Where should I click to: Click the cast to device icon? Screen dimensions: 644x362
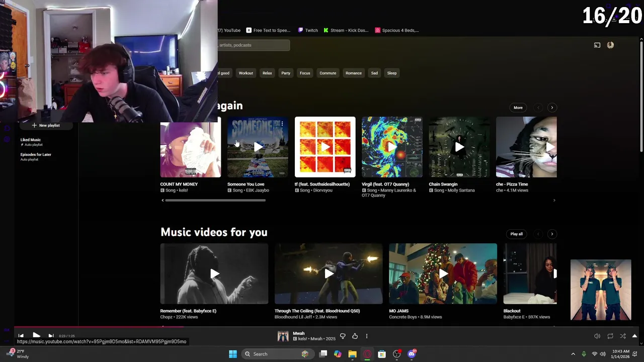click(x=597, y=45)
